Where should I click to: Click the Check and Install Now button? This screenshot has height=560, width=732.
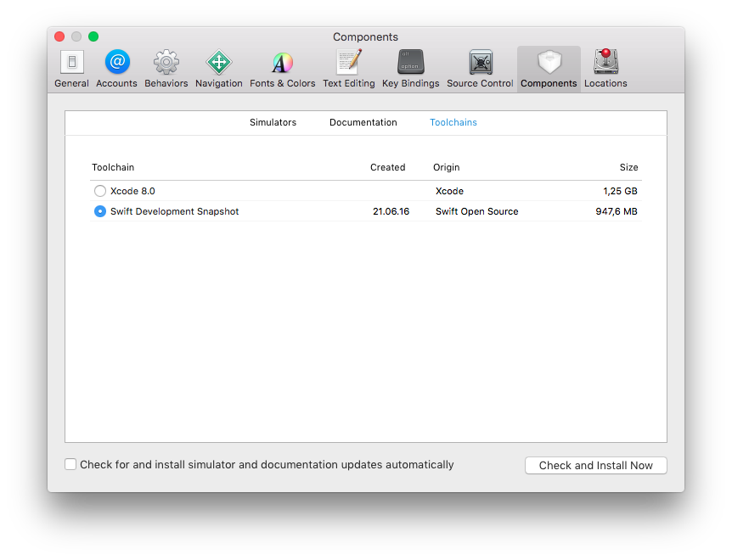[x=595, y=465]
